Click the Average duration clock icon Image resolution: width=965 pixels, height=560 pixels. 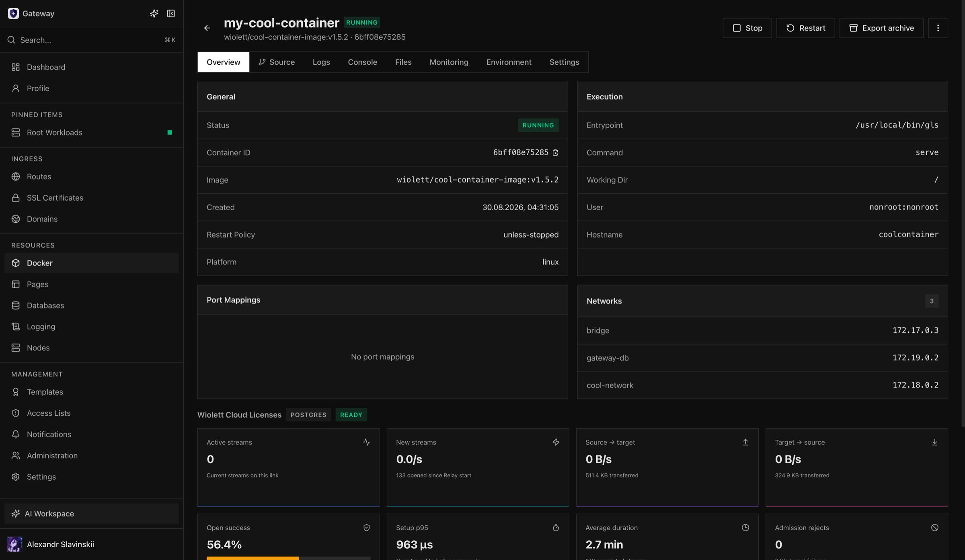click(745, 527)
